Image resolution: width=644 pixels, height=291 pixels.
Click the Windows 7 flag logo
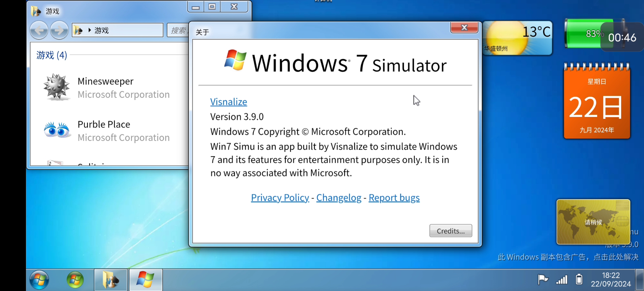pos(235,60)
